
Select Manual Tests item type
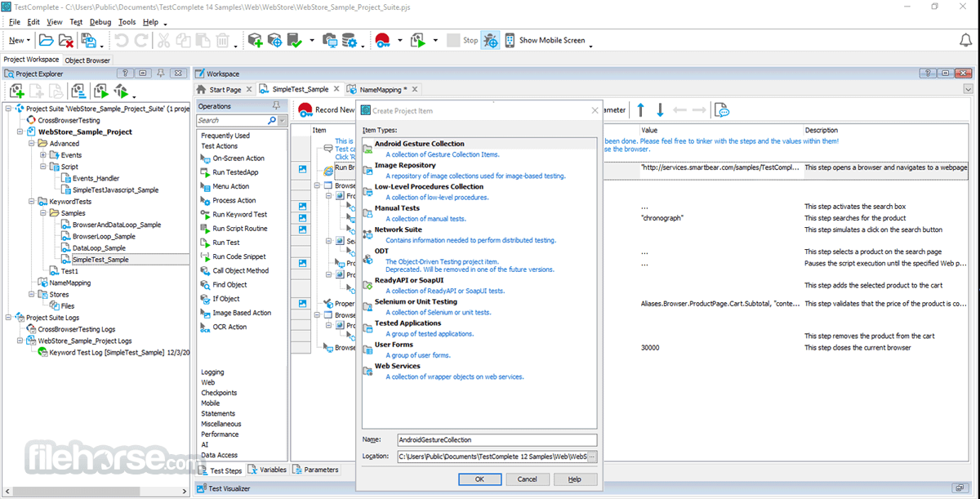point(479,213)
